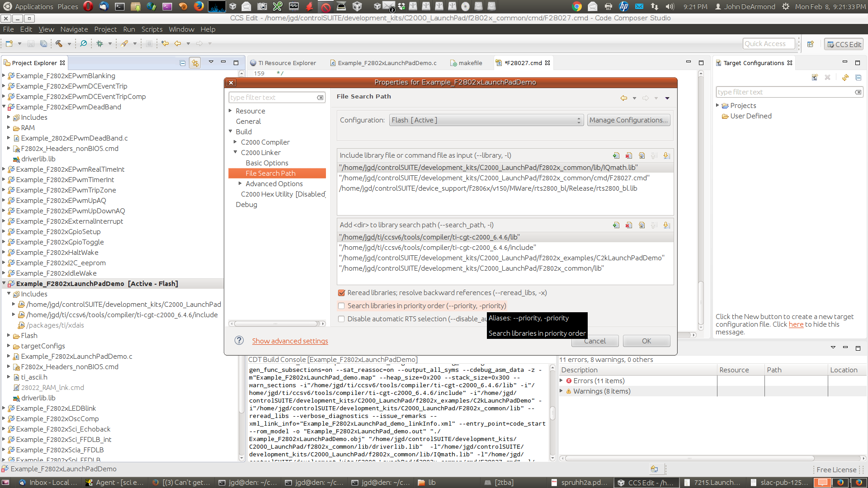Click back arrow in Properties dialog header
Viewport: 868px width, 488px height.
[624, 98]
